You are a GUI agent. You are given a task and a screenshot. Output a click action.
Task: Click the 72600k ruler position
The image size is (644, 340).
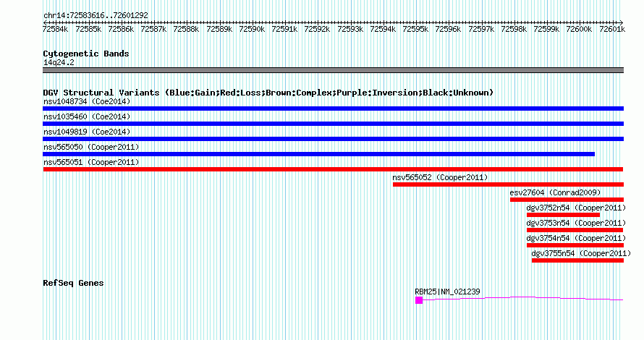click(x=579, y=29)
